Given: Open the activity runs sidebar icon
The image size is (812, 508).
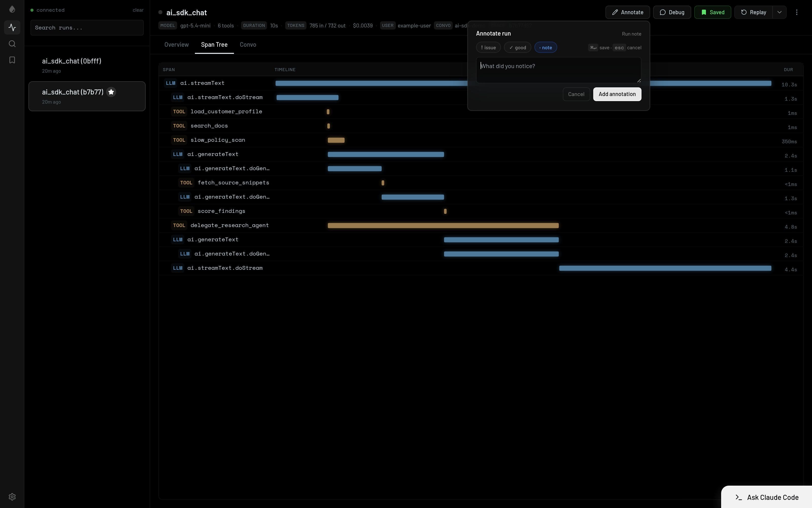Looking at the screenshot, I should pyautogui.click(x=12, y=27).
